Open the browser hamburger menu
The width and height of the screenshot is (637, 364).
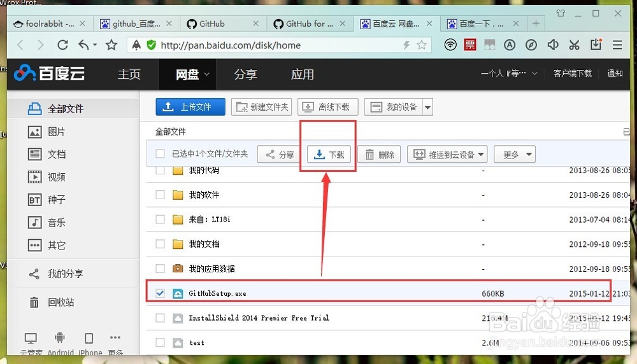(617, 45)
